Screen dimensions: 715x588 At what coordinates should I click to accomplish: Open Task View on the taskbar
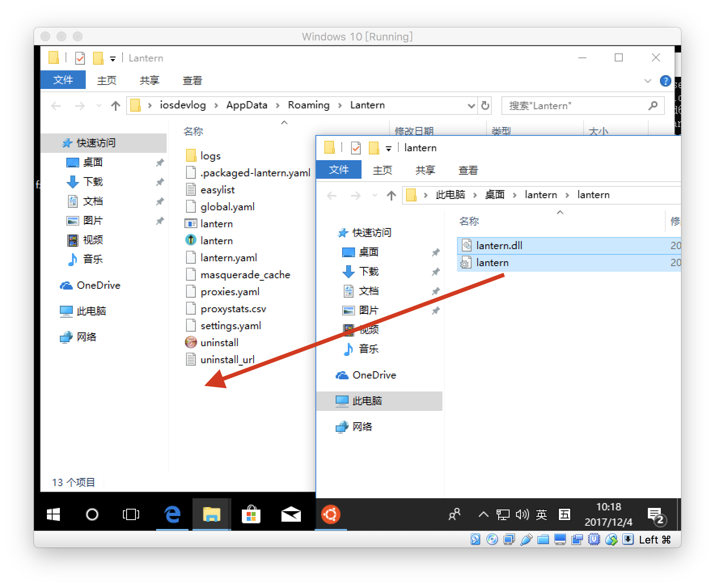pos(131,514)
